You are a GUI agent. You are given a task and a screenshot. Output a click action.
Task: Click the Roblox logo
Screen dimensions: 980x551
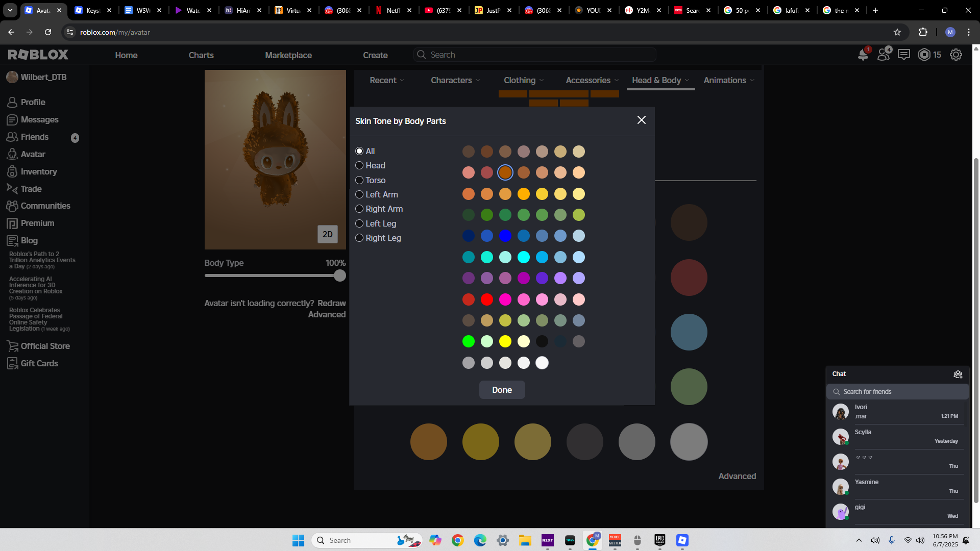point(38,55)
